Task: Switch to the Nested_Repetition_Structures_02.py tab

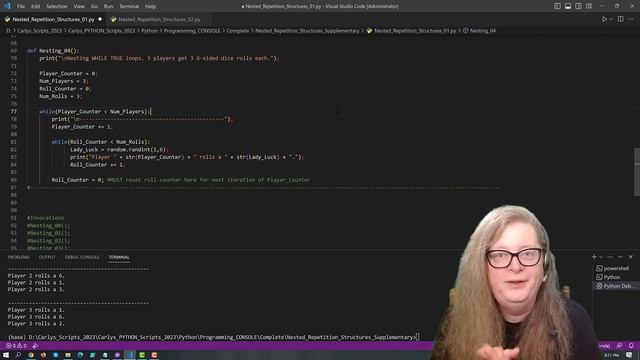Action: click(x=159, y=19)
